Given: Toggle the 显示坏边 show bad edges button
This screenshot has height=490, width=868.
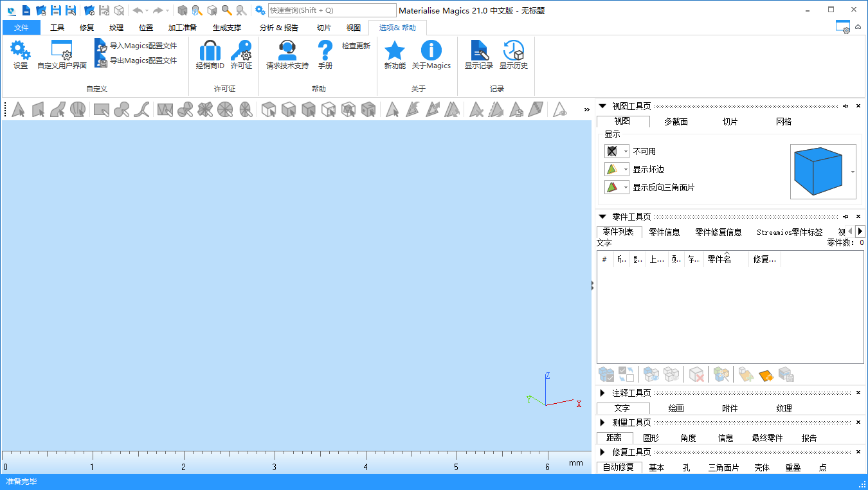Looking at the screenshot, I should coord(613,169).
